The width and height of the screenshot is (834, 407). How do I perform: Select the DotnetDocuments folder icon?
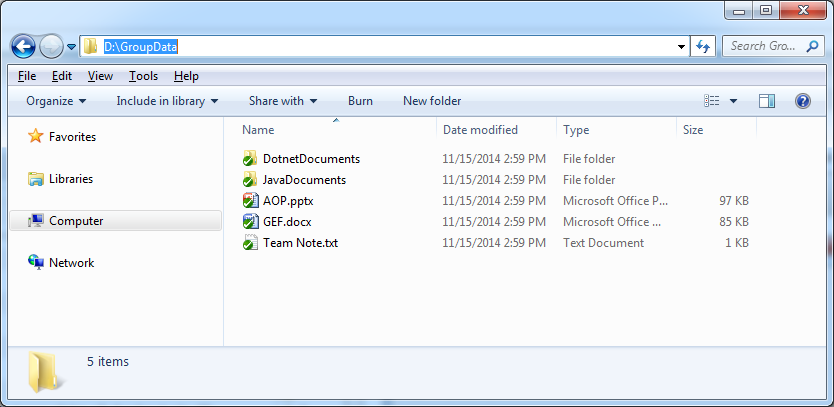tap(250, 159)
